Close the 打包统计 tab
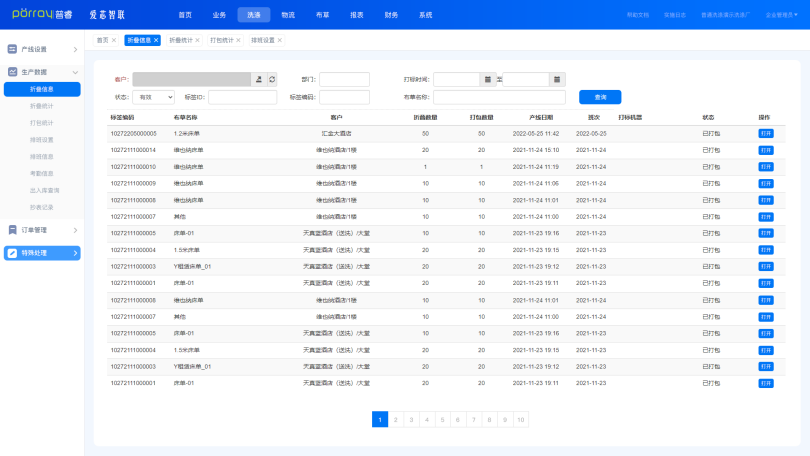The width and height of the screenshot is (810, 456). click(239, 40)
